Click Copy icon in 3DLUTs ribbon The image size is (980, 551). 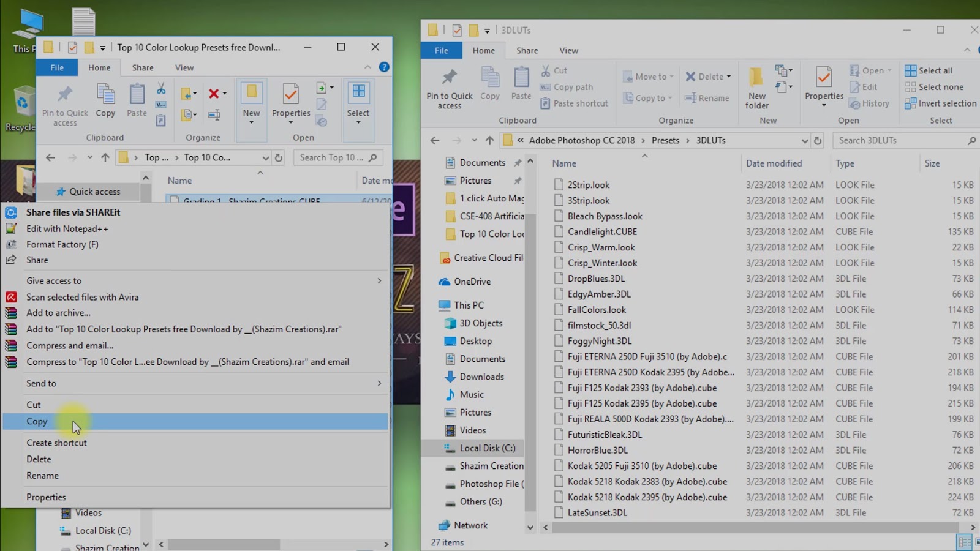pos(490,83)
